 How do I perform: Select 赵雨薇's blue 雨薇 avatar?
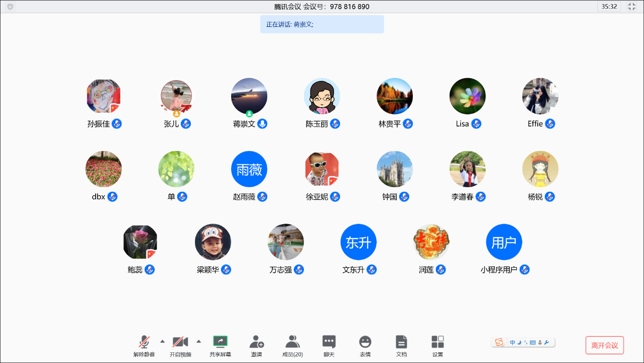pos(249,169)
